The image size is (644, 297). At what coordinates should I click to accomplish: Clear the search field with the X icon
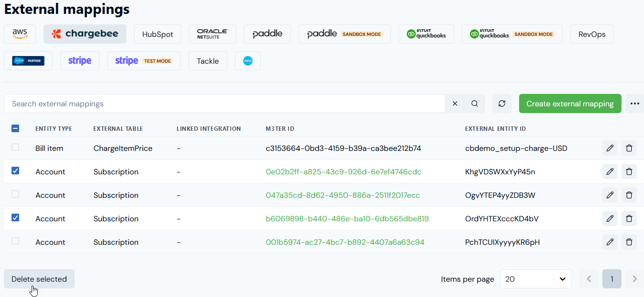click(455, 103)
